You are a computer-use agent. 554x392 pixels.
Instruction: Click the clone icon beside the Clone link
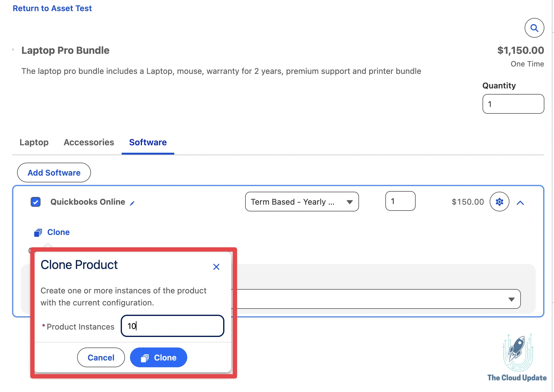38,232
